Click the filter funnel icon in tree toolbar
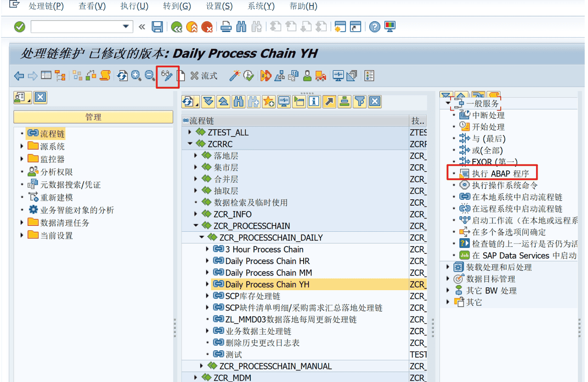The image size is (588, 382). pos(360,102)
